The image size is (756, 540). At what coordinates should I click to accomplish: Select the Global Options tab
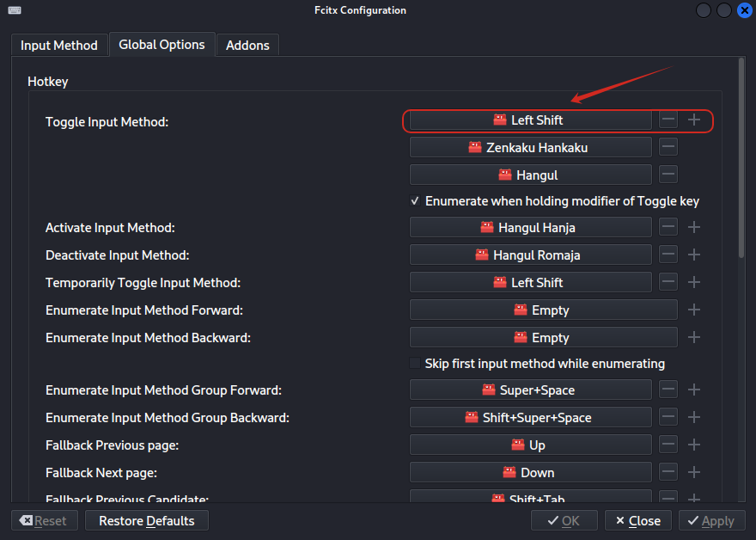coord(162,45)
